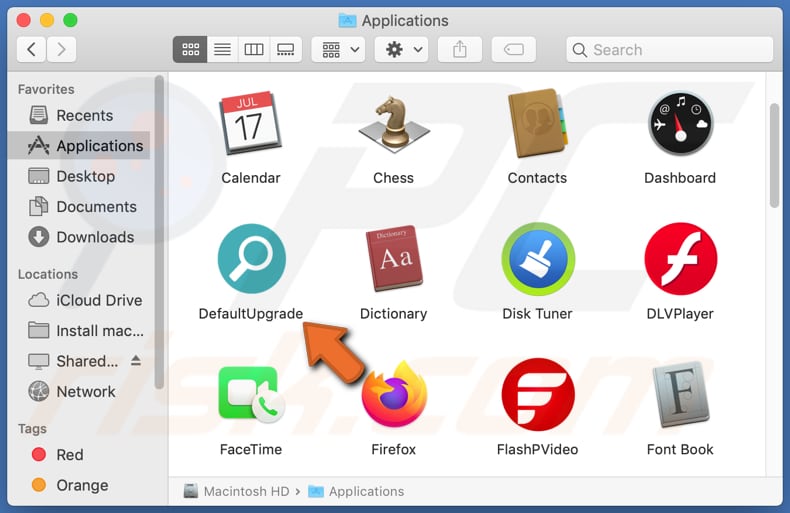790x513 pixels.
Task: Click the Share toolbar button
Action: (460, 49)
